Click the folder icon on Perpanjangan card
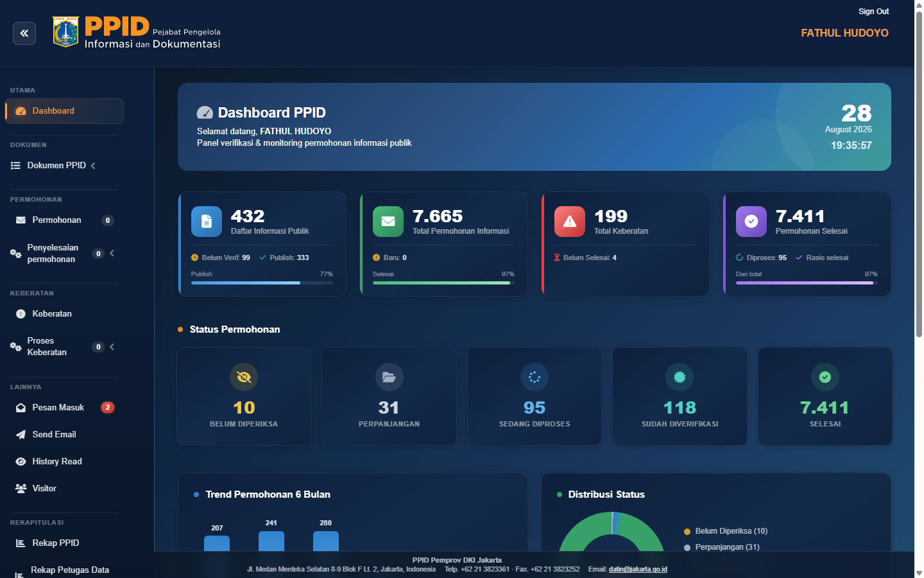 tap(389, 377)
